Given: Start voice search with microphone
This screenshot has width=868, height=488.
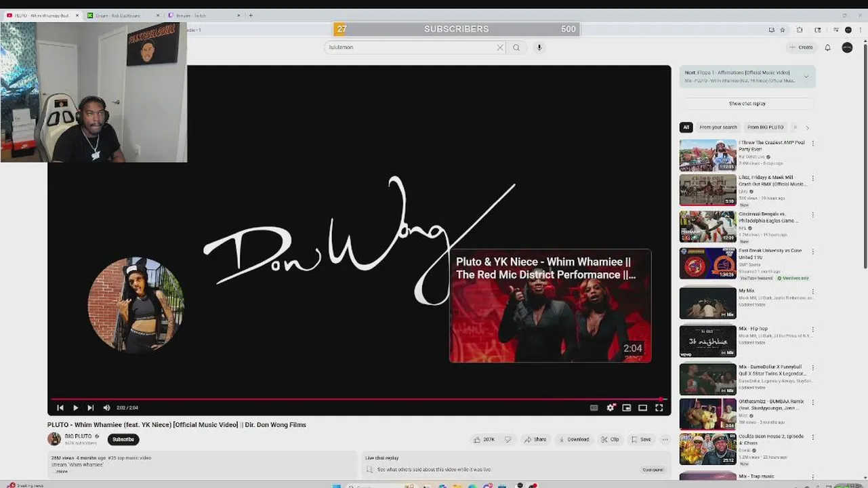Looking at the screenshot, I should pos(539,47).
